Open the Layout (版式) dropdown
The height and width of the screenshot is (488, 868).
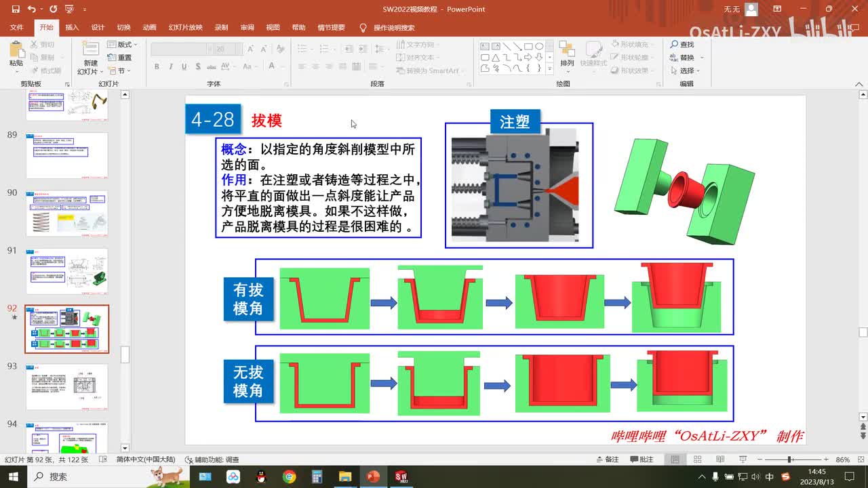pyautogui.click(x=121, y=45)
